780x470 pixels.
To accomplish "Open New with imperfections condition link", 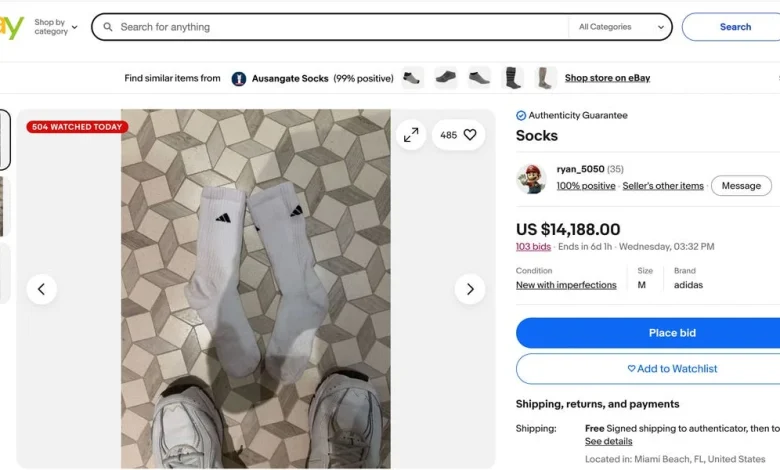I will point(566,285).
